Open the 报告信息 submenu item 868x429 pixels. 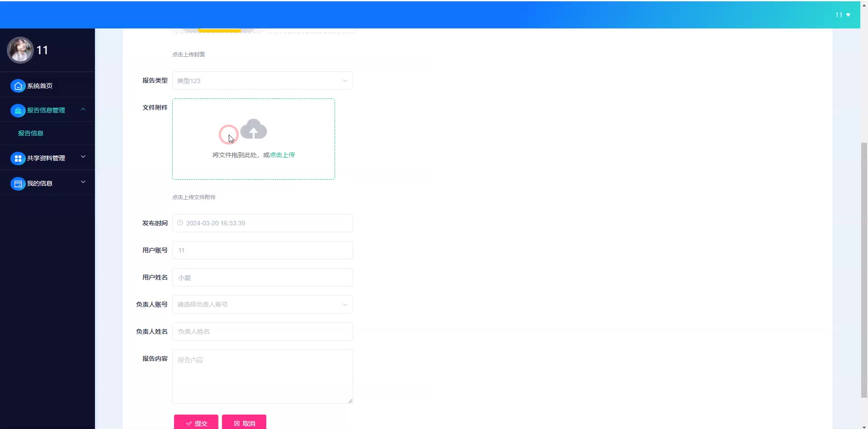[47, 133]
